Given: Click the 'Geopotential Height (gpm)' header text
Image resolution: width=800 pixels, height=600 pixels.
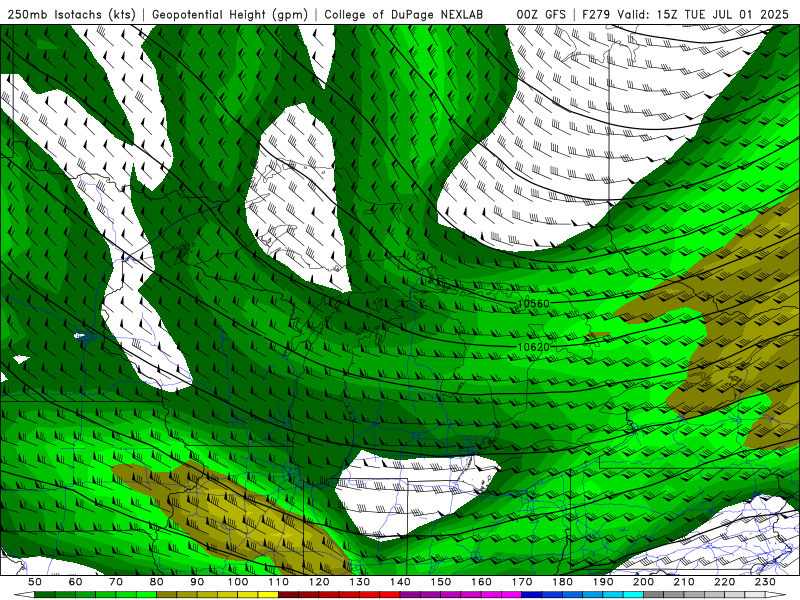Looking at the screenshot, I should tap(230, 14).
